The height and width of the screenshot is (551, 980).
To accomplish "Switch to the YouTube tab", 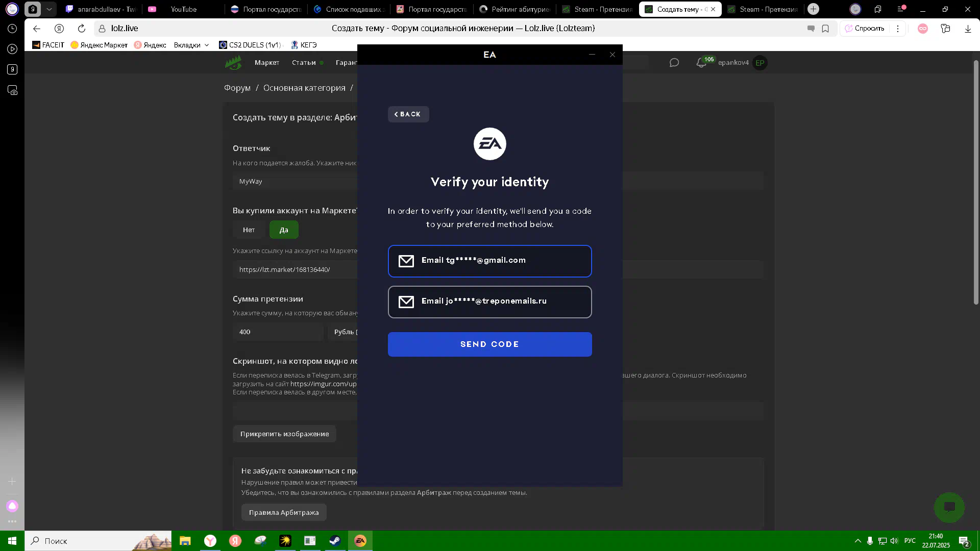I will point(183,9).
